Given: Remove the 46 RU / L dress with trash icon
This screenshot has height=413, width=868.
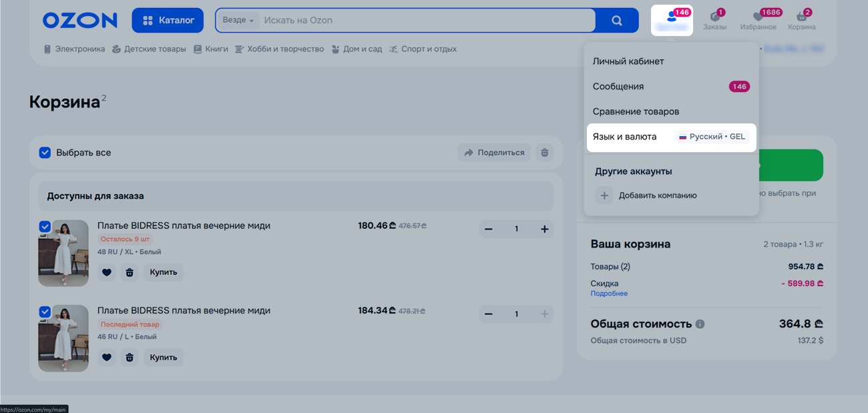Looking at the screenshot, I should click(x=130, y=358).
